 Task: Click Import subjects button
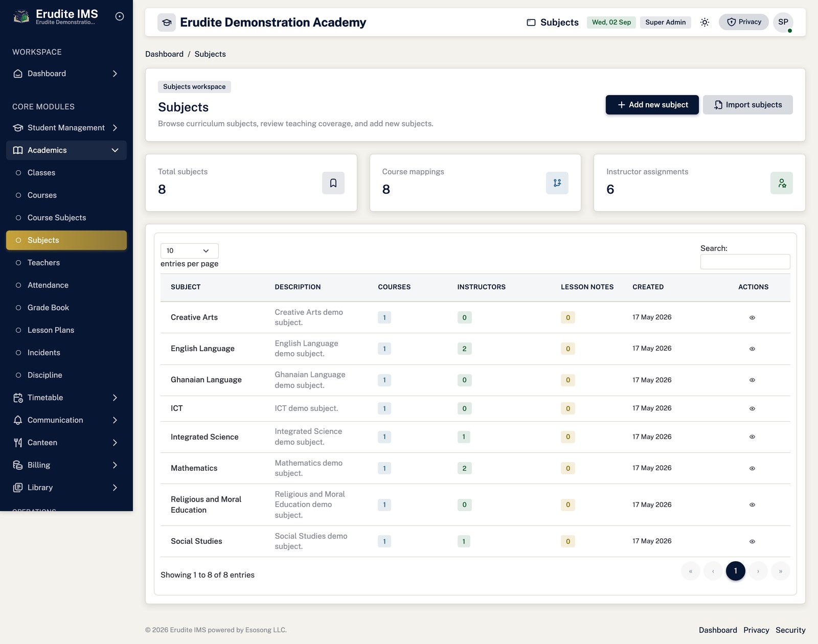coord(748,105)
